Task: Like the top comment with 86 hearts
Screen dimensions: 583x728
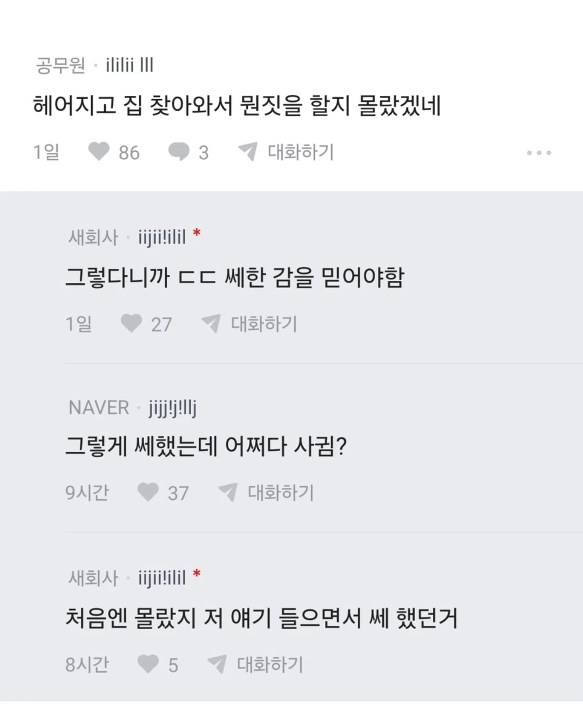Action: (x=99, y=152)
